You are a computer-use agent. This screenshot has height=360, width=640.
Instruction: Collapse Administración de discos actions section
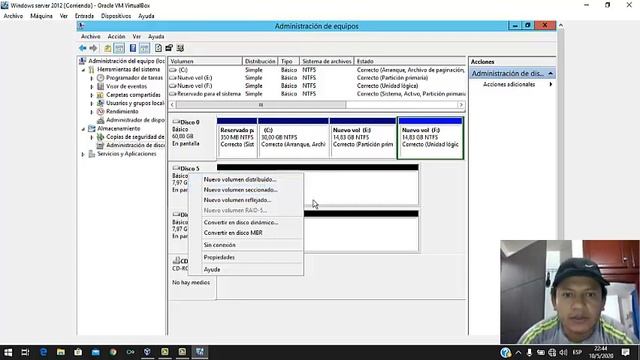tap(551, 73)
